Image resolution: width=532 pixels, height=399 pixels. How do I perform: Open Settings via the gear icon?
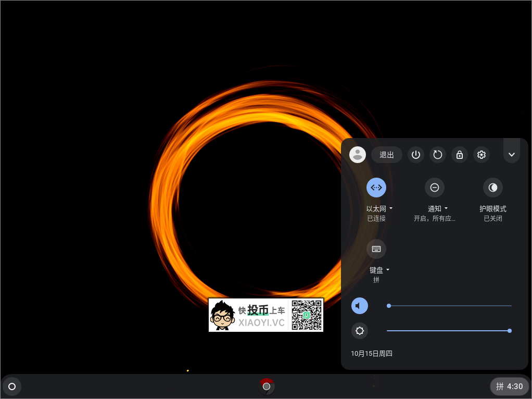481,155
